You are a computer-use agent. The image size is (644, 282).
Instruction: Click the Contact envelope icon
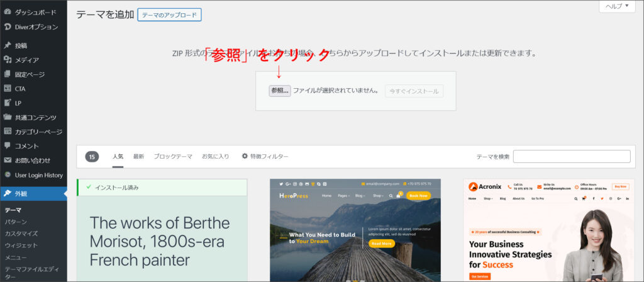8,161
